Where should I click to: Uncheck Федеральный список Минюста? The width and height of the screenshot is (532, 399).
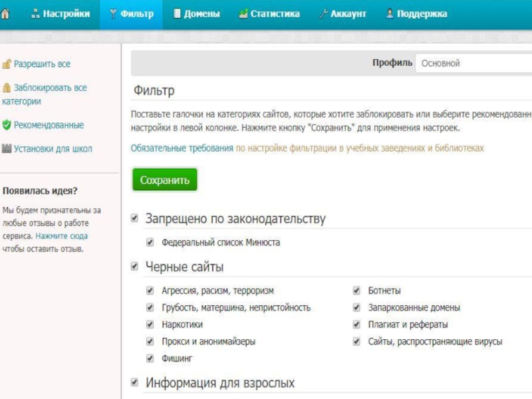[150, 242]
